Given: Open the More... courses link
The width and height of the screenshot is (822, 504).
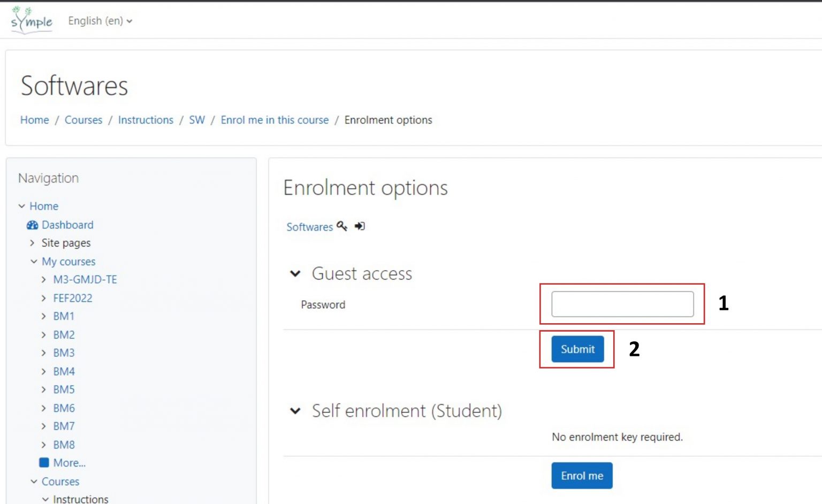Looking at the screenshot, I should click(x=70, y=463).
